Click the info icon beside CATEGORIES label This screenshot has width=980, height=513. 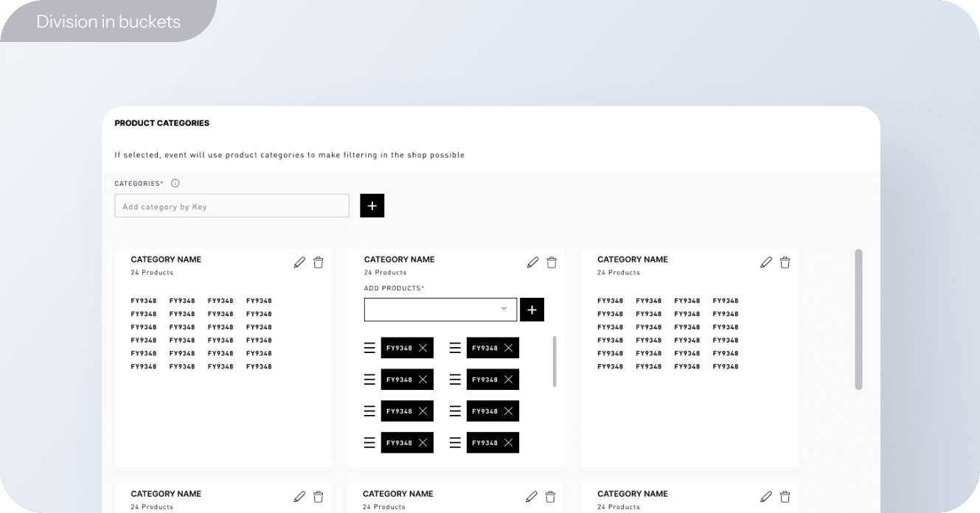tap(176, 184)
